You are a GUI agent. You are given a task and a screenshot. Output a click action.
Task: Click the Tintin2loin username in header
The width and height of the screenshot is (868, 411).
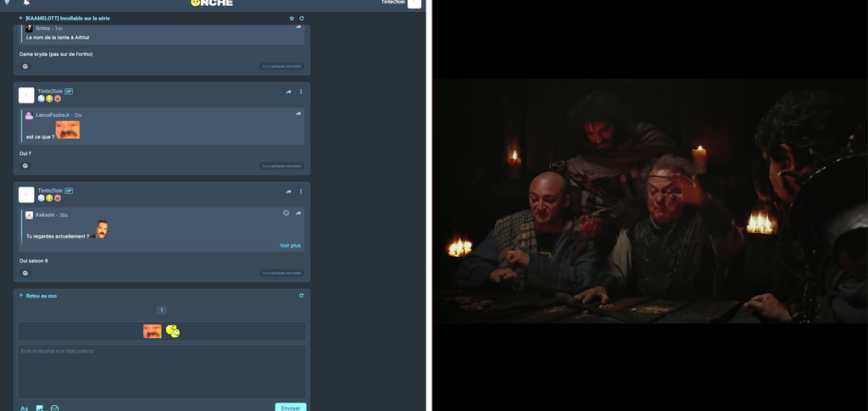[x=393, y=3]
